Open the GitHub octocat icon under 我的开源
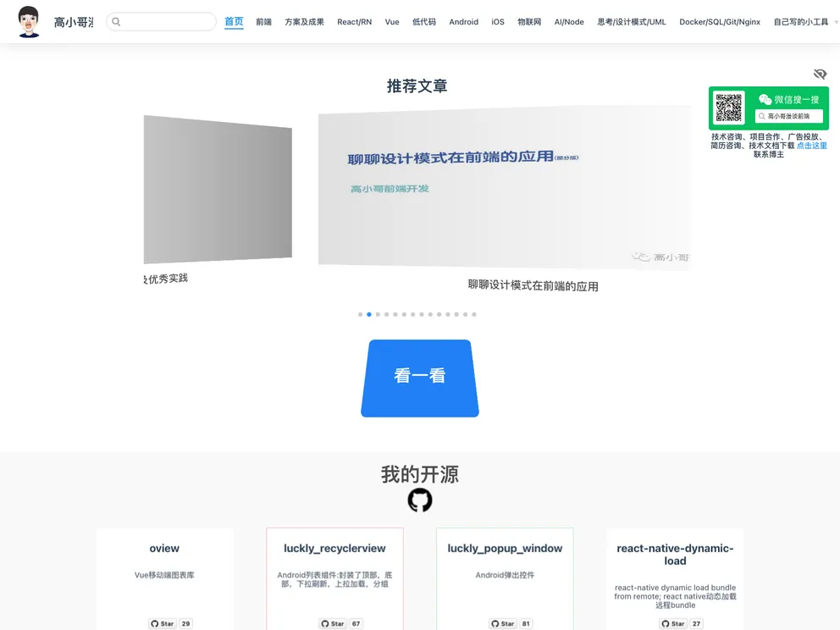Screen dimensions: 840x630 click(x=420, y=500)
